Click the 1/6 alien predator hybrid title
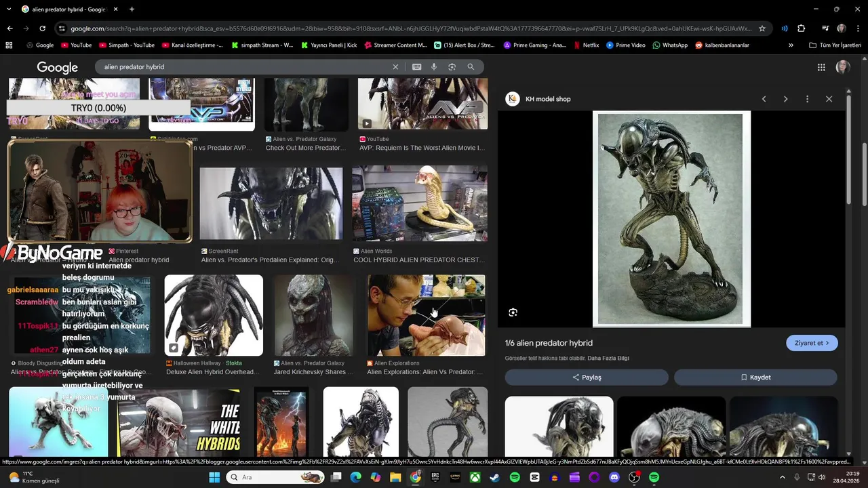The height and width of the screenshot is (488, 868). click(x=549, y=343)
